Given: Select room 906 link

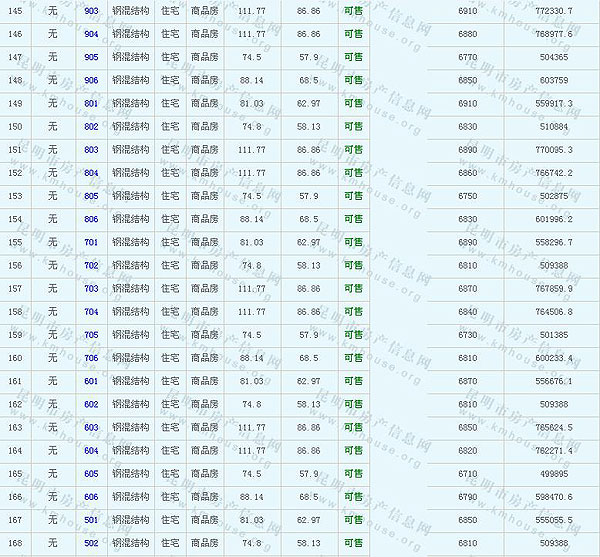Looking at the screenshot, I should [x=91, y=80].
